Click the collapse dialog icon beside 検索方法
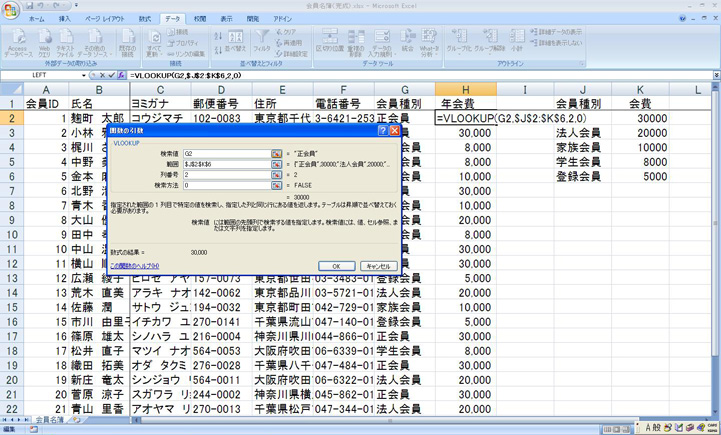 [x=276, y=185]
